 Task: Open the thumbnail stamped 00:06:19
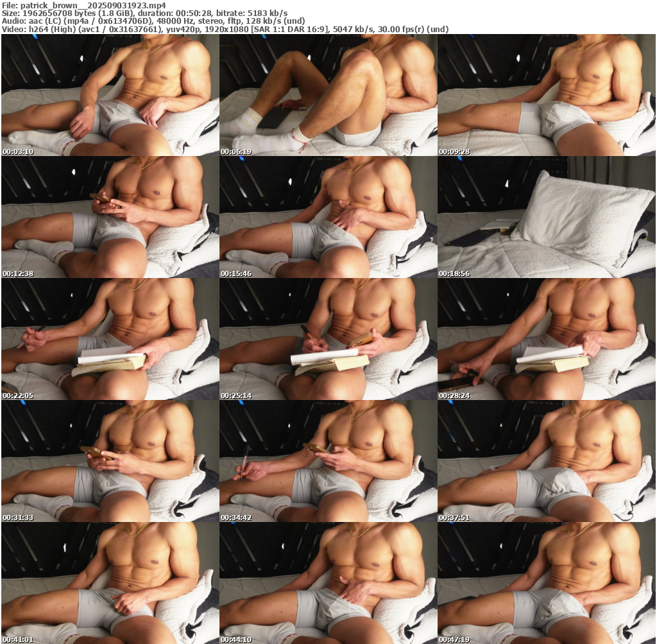point(328,95)
